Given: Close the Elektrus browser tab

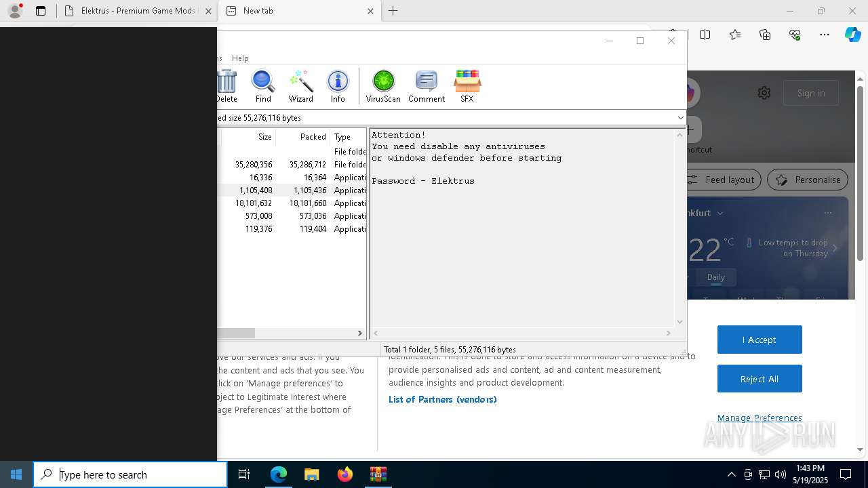Looking at the screenshot, I should pos(208,11).
